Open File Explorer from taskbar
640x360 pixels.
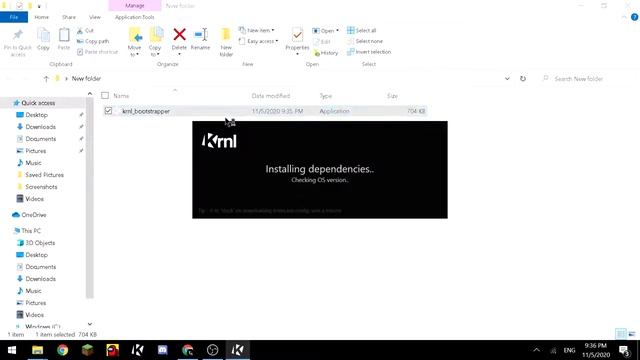pos(38,350)
